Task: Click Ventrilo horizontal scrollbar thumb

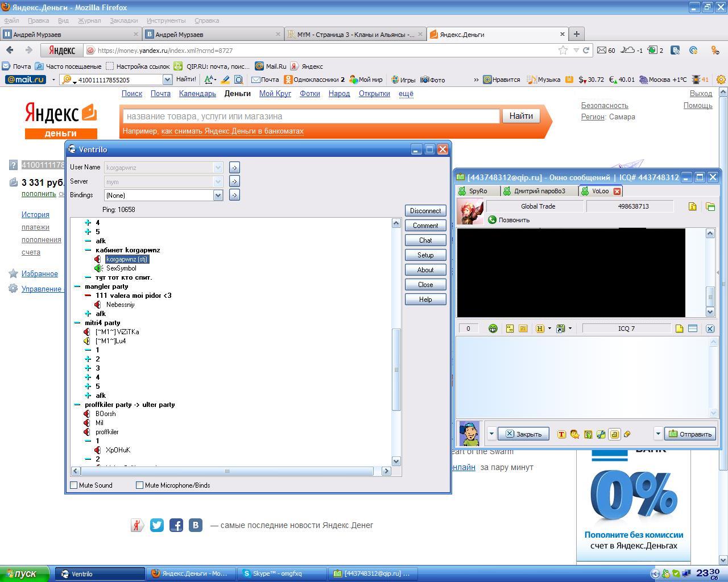Action: (x=227, y=471)
